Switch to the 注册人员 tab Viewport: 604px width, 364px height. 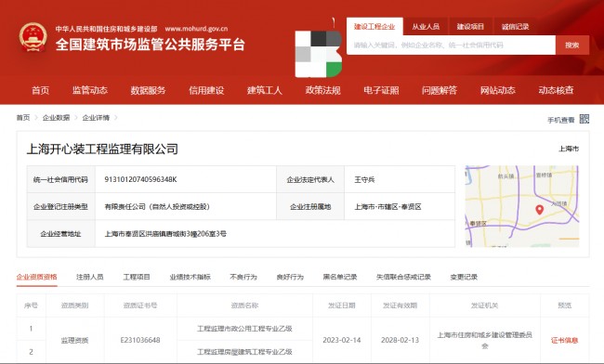[x=90, y=277]
